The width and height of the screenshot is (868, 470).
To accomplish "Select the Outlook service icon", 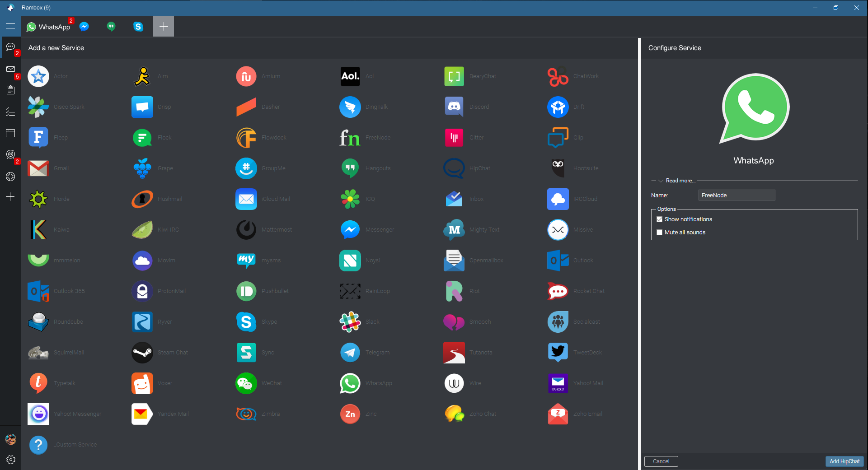I will point(558,261).
